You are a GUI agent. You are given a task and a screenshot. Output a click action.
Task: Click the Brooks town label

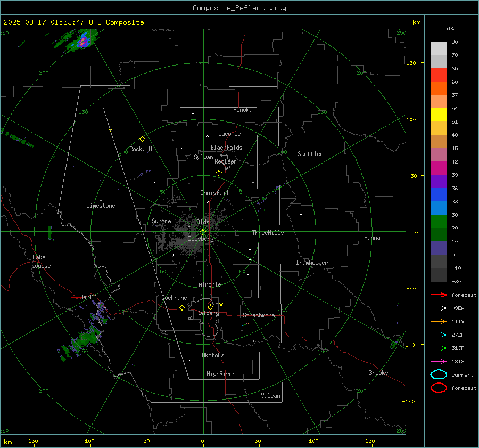pyautogui.click(x=378, y=373)
